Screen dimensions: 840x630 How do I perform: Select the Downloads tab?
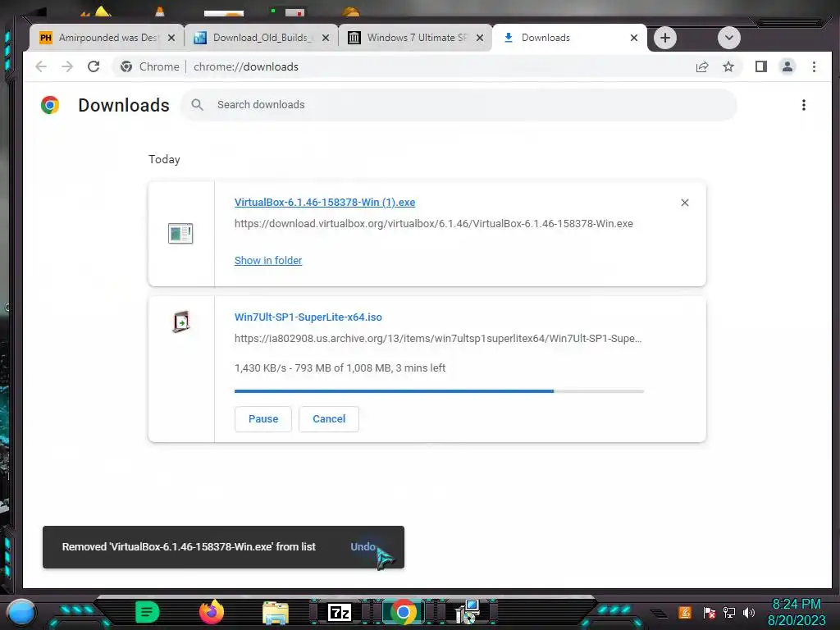click(569, 38)
